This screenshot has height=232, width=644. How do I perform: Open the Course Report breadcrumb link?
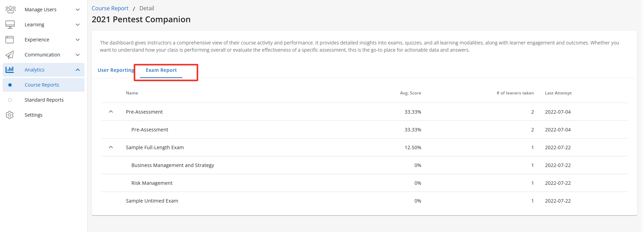110,8
